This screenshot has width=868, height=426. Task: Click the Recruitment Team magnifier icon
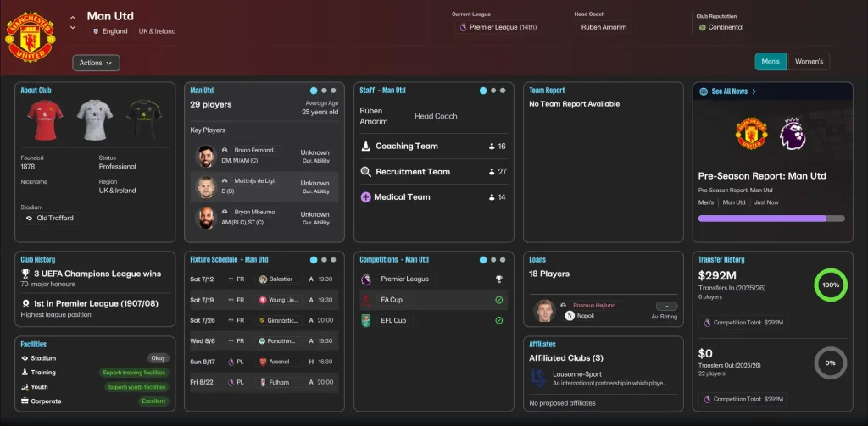[x=365, y=172]
